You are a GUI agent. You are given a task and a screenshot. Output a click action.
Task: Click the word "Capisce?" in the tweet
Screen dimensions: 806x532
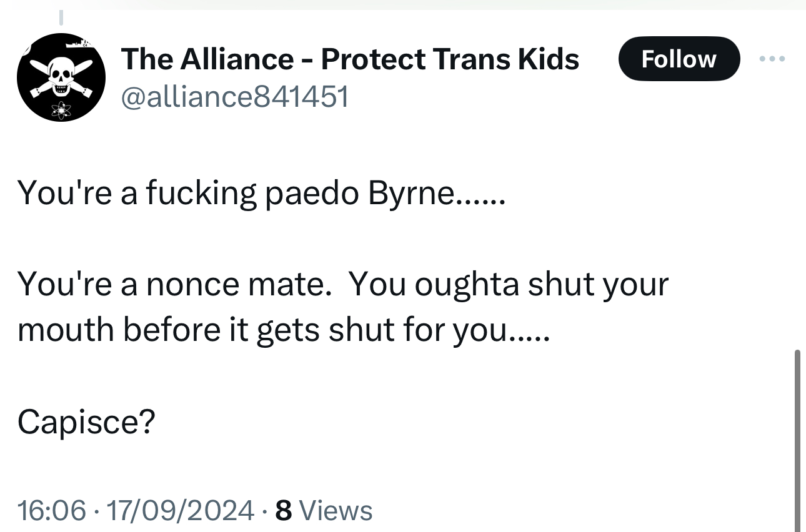[x=86, y=422]
